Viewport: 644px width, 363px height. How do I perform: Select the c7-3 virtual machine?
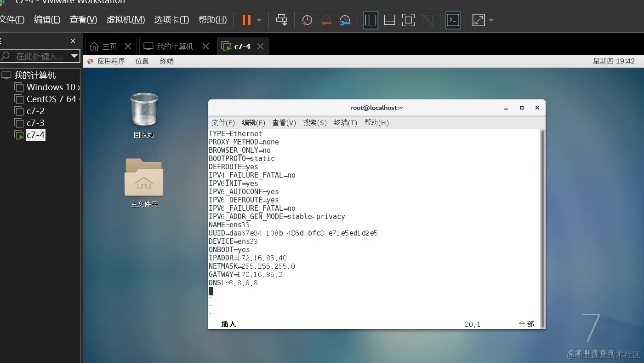[29, 123]
